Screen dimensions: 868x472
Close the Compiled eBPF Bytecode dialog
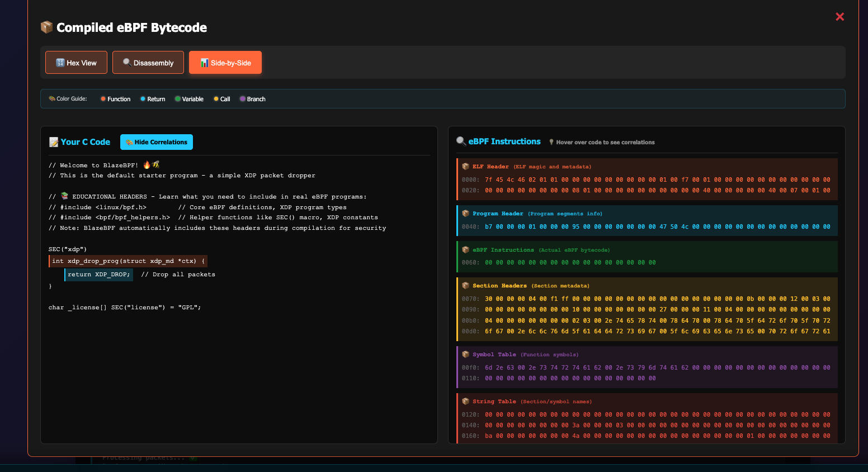(x=839, y=17)
